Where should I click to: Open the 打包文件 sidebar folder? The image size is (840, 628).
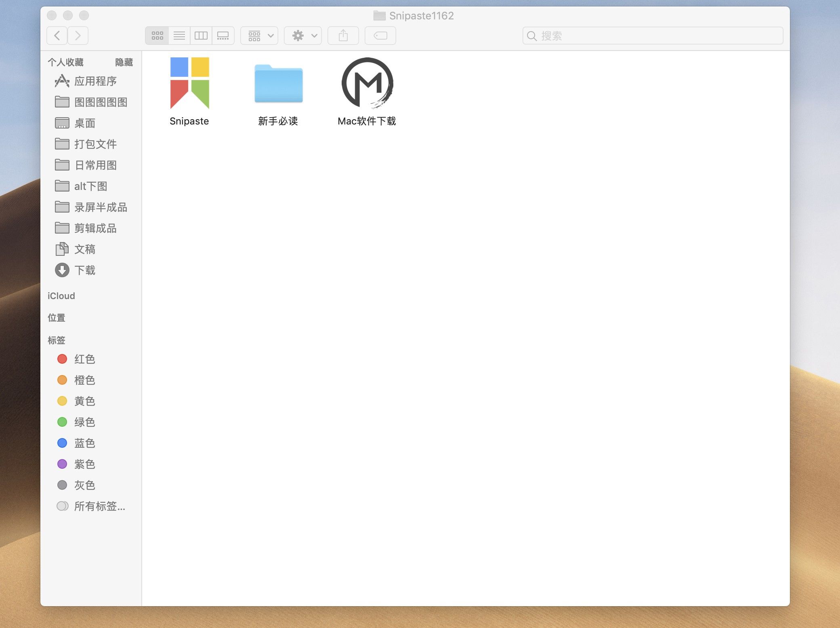(x=91, y=144)
